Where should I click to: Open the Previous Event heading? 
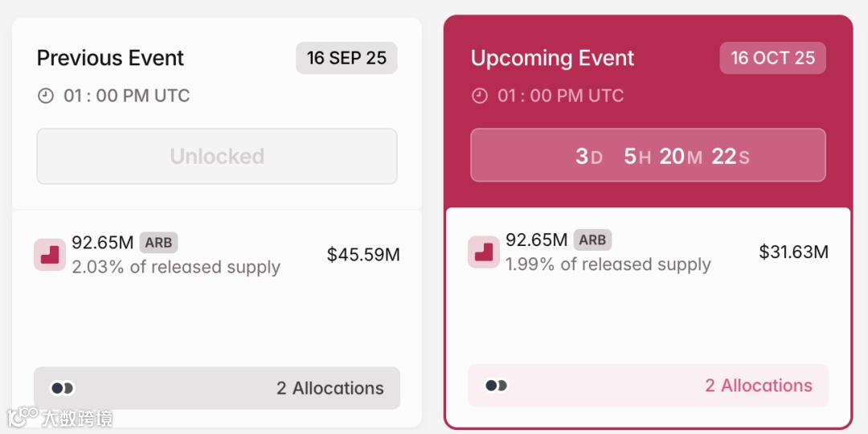coord(110,58)
